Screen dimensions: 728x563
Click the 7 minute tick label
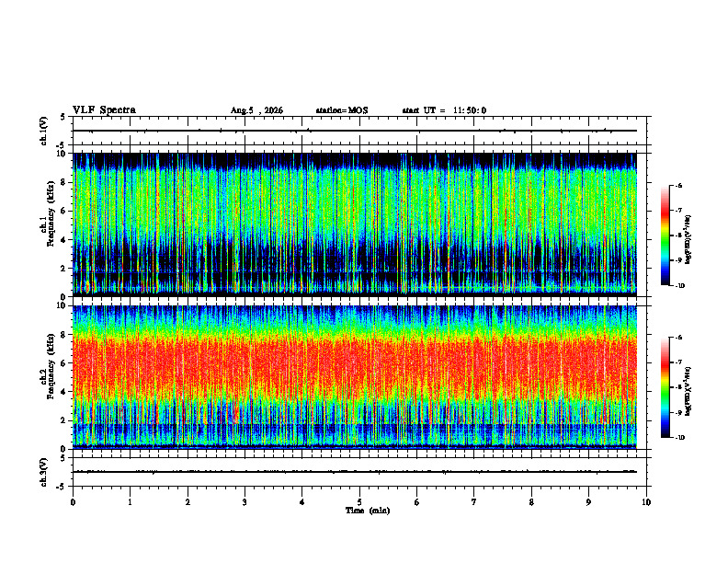[473, 502]
